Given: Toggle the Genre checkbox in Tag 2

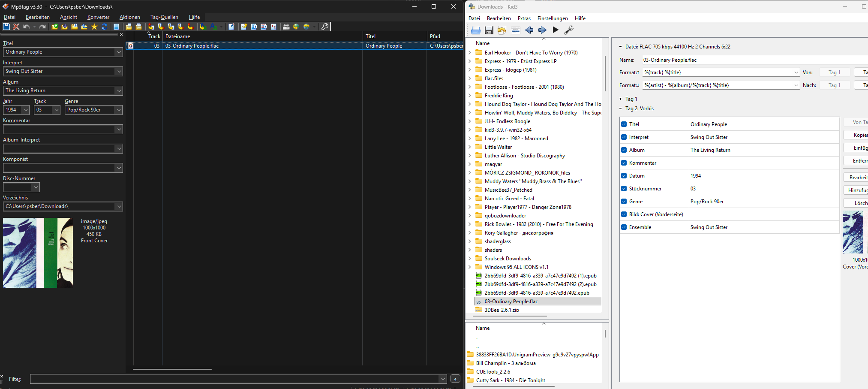Looking at the screenshot, I should [x=624, y=202].
